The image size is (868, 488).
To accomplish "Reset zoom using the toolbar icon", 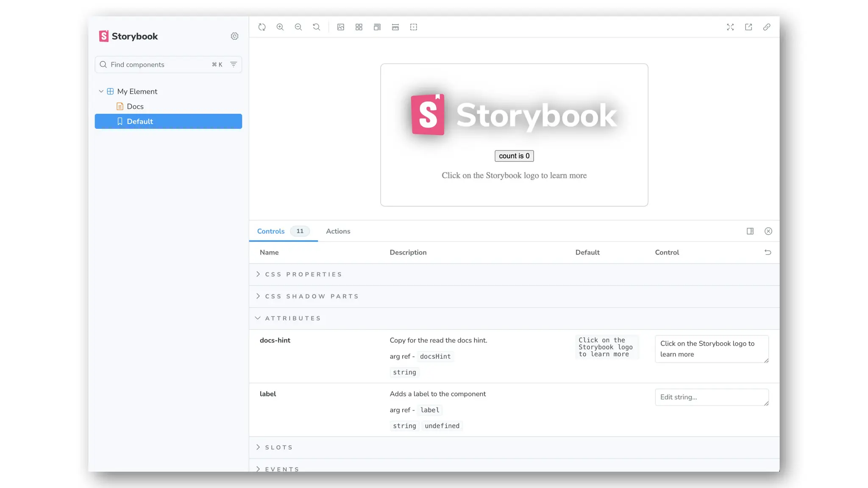I will point(317,27).
